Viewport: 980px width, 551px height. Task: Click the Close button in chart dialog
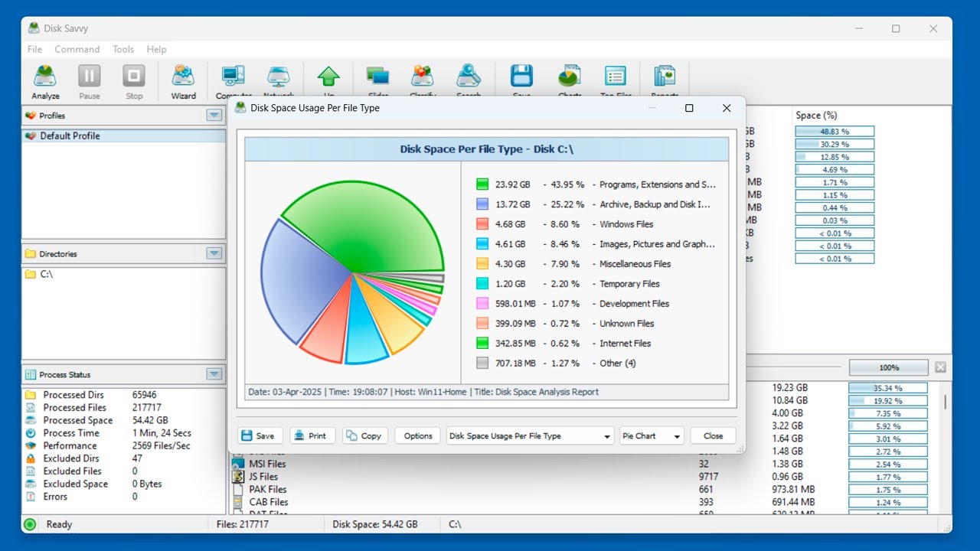click(713, 436)
